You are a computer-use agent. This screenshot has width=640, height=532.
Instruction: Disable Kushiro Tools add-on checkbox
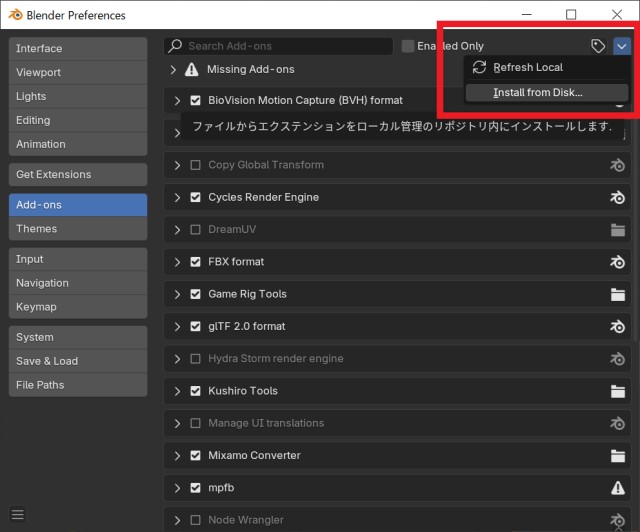click(196, 391)
